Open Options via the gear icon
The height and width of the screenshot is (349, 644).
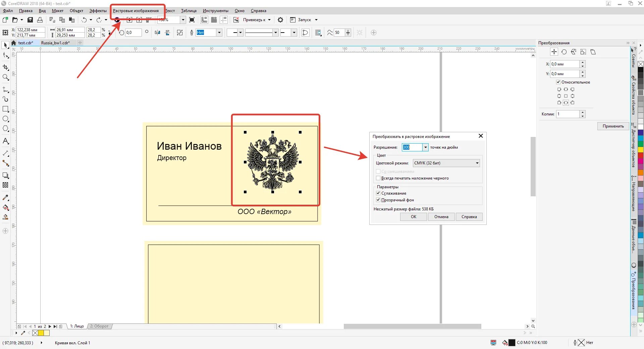pos(280,20)
